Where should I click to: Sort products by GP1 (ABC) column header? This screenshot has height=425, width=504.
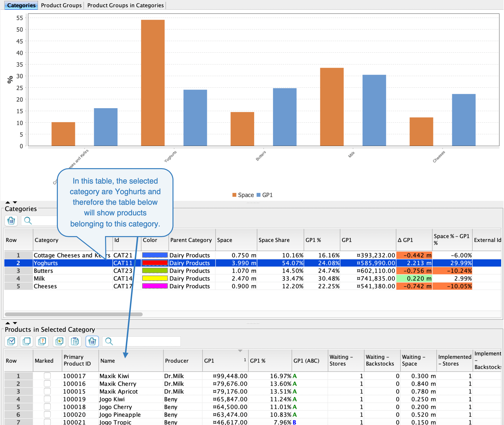(310, 361)
